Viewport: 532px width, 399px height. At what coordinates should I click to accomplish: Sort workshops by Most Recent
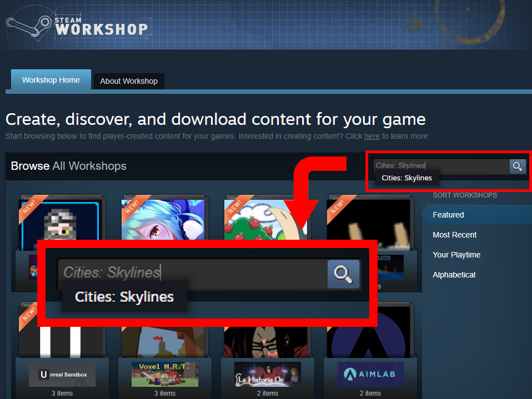click(x=455, y=235)
